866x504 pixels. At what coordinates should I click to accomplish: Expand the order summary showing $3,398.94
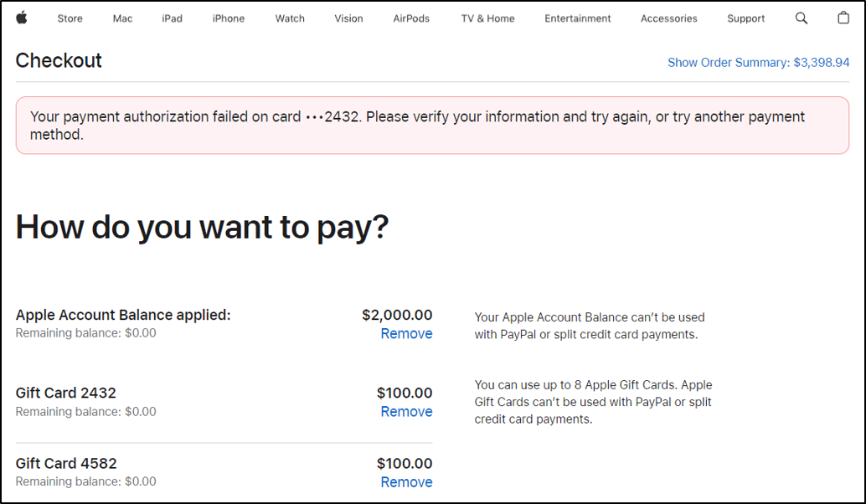coord(758,62)
